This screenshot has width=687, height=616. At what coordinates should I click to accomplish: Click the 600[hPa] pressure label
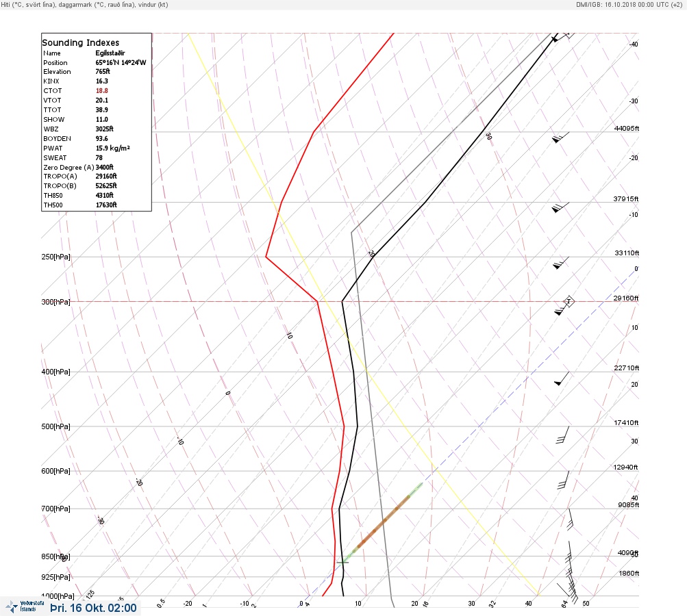click(55, 471)
